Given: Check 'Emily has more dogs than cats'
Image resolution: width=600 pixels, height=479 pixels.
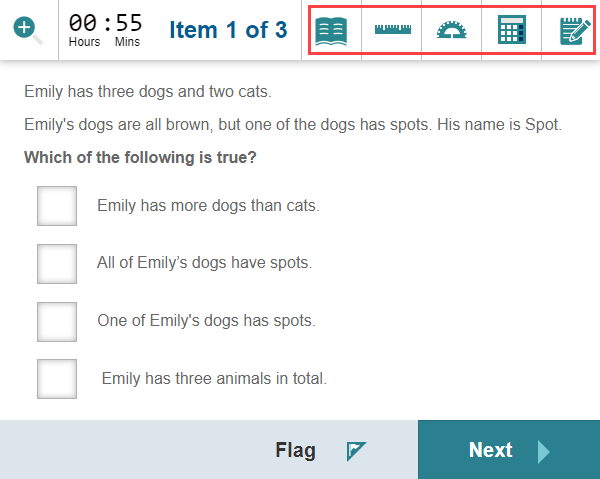Looking at the screenshot, I should [57, 206].
